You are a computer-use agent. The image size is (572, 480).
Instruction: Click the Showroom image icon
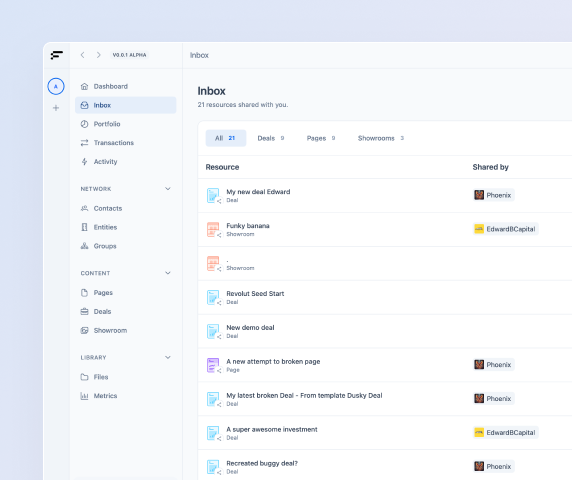[x=84, y=330]
